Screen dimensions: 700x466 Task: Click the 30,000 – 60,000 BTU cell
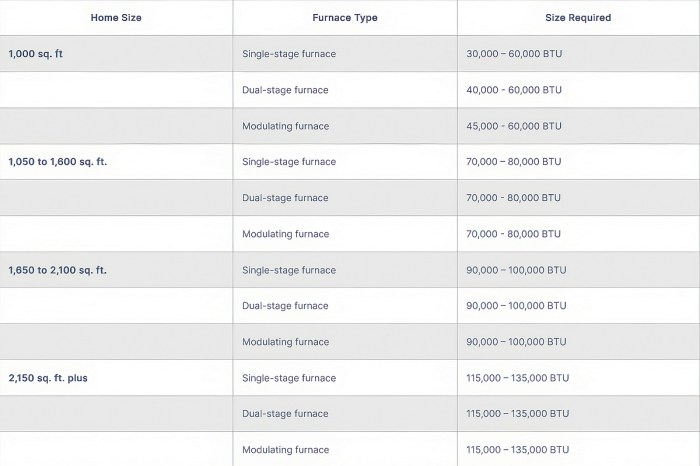click(x=514, y=54)
